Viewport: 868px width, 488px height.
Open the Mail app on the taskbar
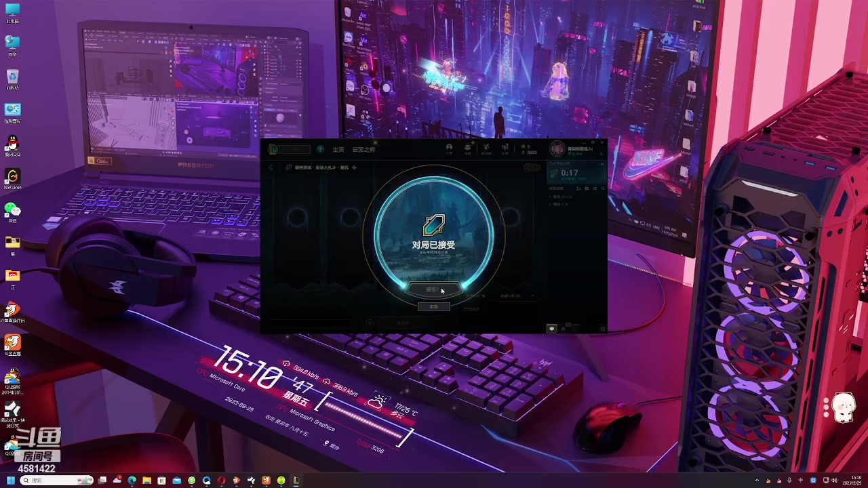coord(176,480)
